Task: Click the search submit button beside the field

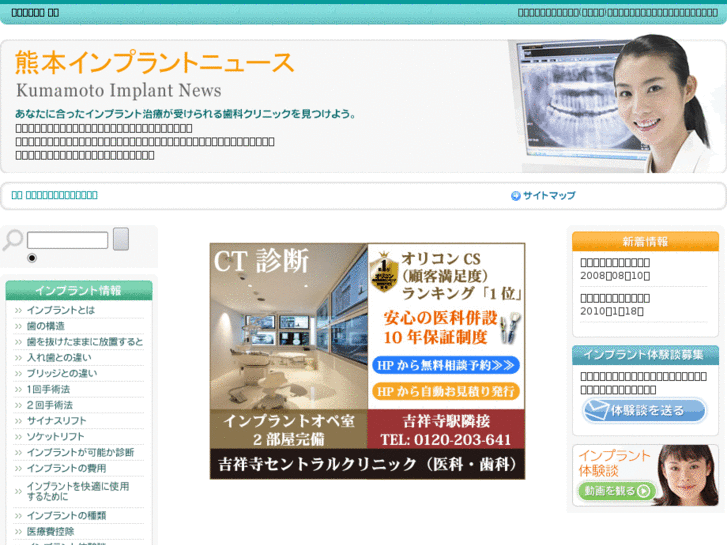Action: point(121,239)
